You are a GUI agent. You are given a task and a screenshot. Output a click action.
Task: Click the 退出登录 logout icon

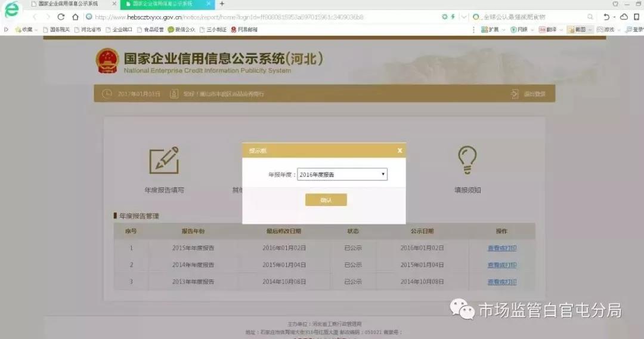click(514, 94)
